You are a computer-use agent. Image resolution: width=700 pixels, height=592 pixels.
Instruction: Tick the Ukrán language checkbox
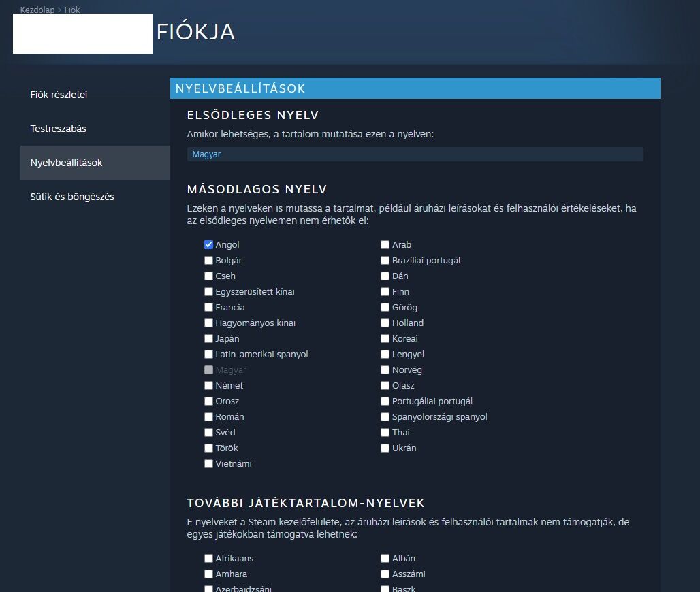click(385, 448)
